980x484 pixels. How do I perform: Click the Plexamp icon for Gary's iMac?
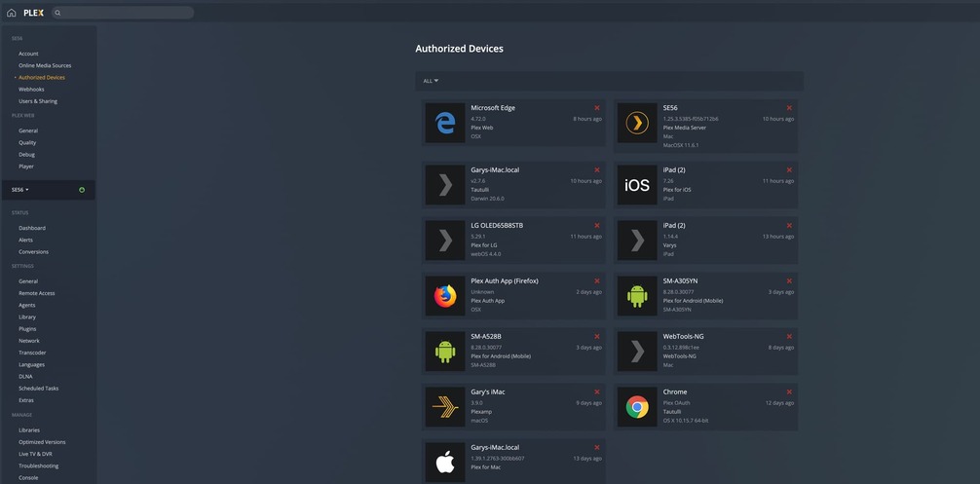(x=445, y=407)
